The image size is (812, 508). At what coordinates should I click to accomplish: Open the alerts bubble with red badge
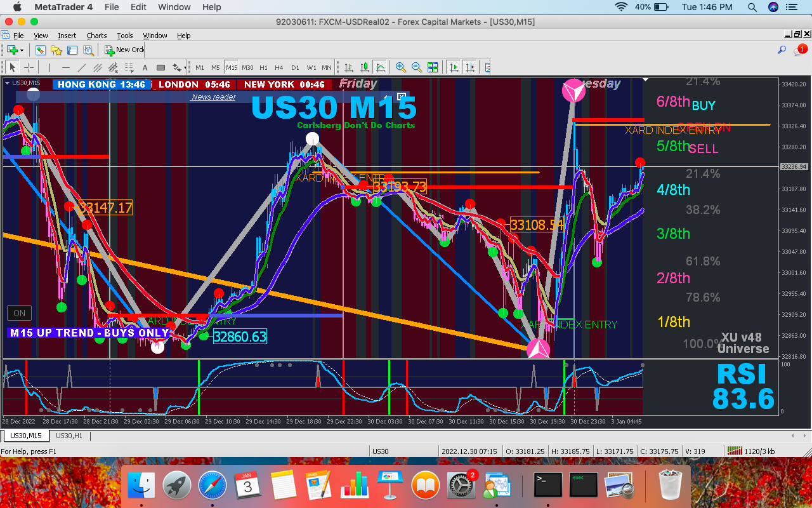point(800,50)
